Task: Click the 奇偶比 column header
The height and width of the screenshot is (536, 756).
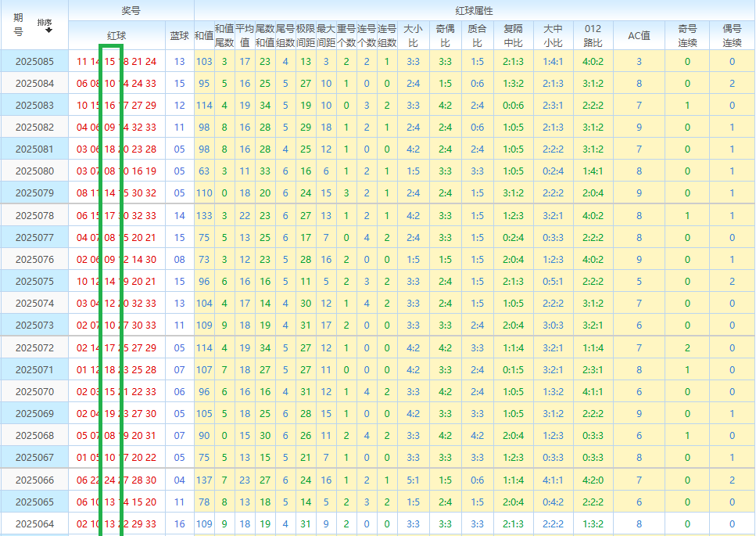Action: click(445, 35)
